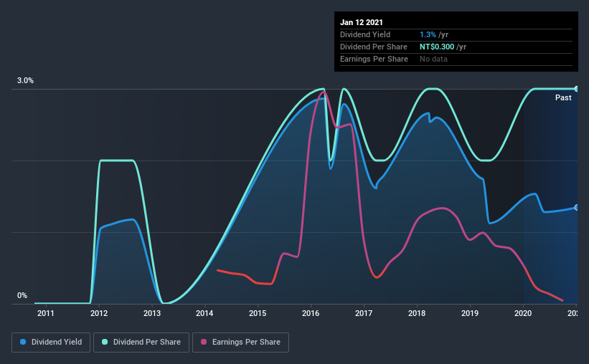Click the 'No data' earnings value in tooltip
Viewport: 589px width, 364px height.
(x=433, y=59)
